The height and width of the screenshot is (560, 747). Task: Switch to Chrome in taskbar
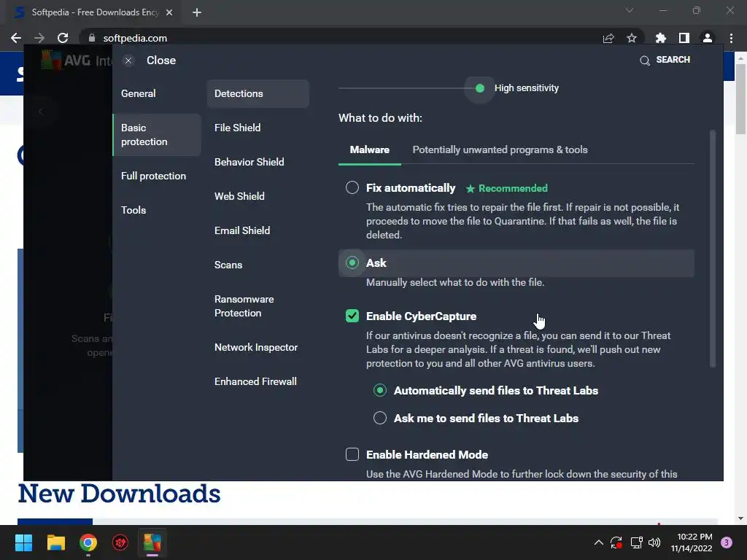click(88, 542)
